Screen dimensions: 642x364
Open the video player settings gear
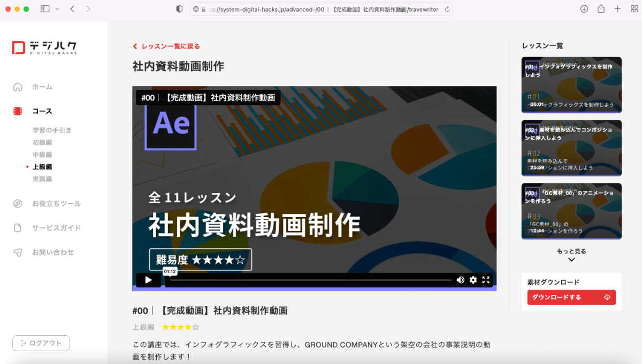(473, 280)
